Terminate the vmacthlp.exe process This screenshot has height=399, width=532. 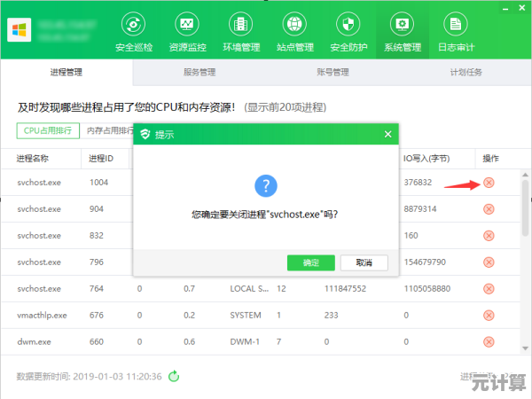[489, 316]
